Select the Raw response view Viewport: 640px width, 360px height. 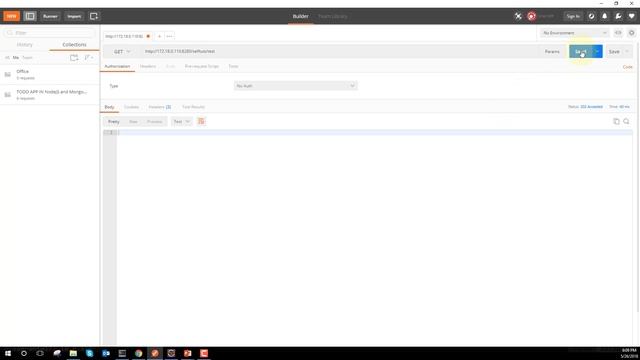click(133, 122)
